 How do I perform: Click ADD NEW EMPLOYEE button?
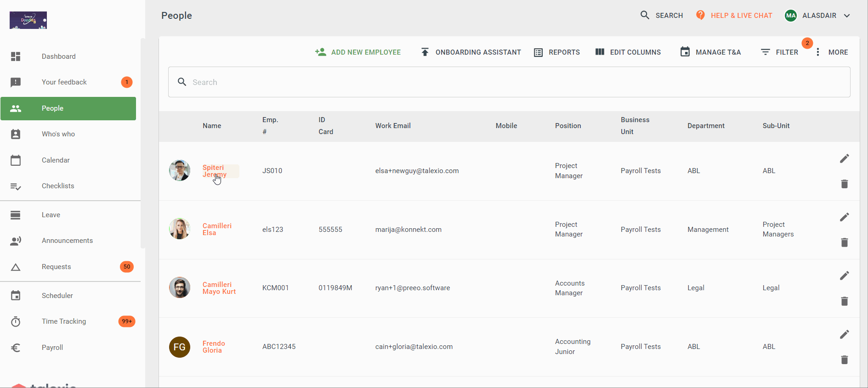tap(358, 52)
